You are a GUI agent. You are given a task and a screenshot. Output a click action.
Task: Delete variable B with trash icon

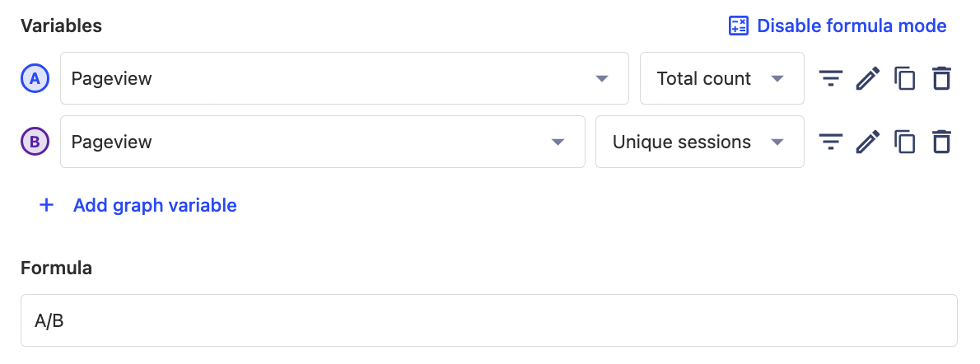coord(941,142)
